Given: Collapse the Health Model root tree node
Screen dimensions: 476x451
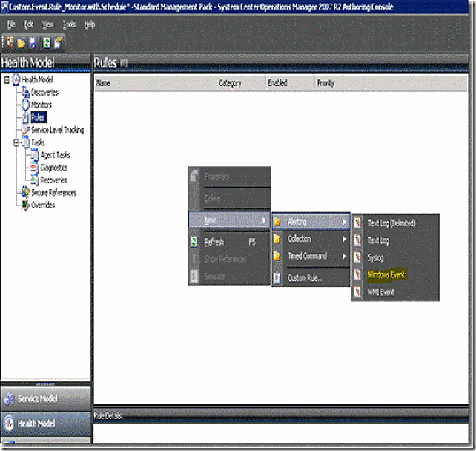Looking at the screenshot, I should 7,80.
